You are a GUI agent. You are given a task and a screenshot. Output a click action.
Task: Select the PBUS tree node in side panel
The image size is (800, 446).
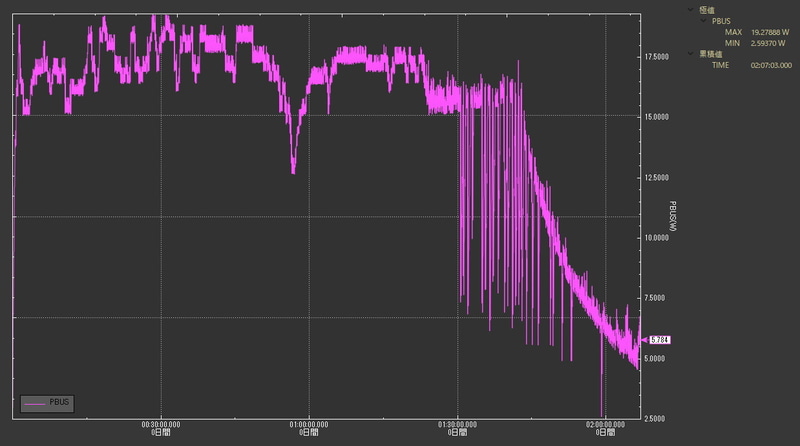pyautogui.click(x=721, y=21)
